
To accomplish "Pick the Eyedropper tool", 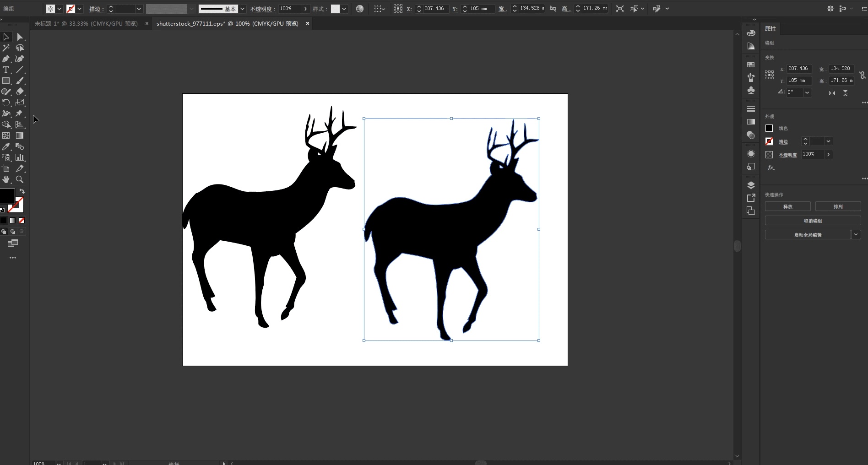I will click(6, 146).
